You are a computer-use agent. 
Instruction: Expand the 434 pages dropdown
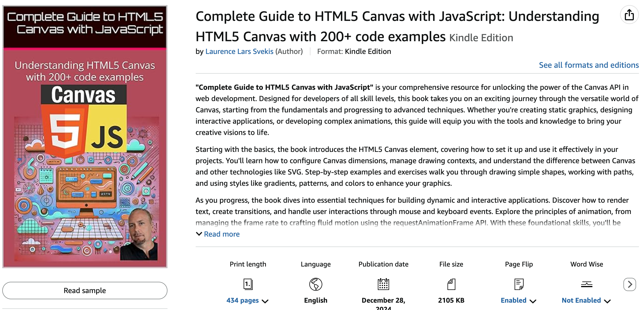point(247,301)
